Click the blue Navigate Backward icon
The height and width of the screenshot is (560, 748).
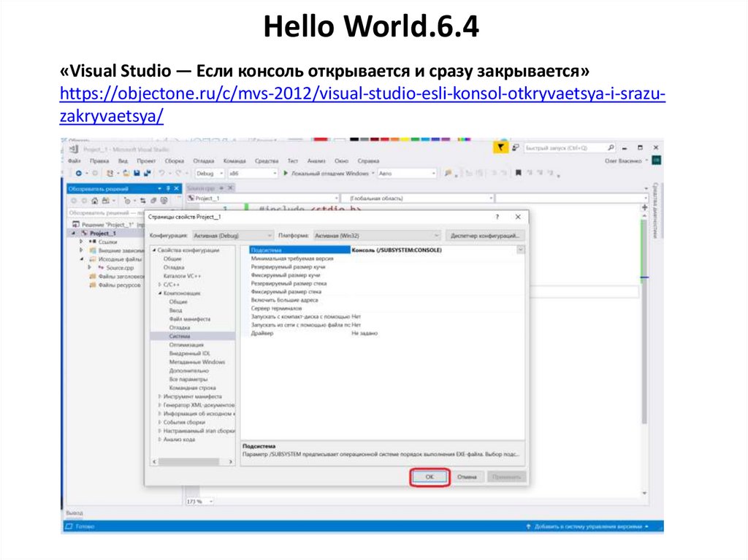pos(79,173)
